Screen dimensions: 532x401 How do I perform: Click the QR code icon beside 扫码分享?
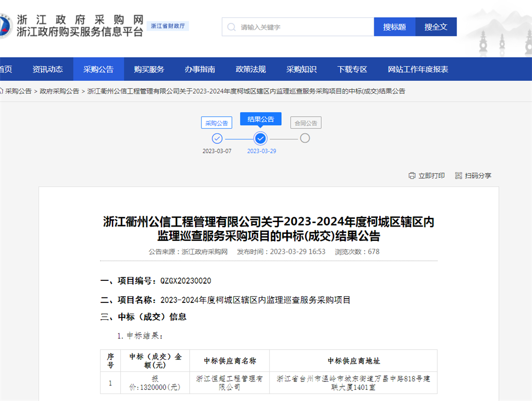458,176
